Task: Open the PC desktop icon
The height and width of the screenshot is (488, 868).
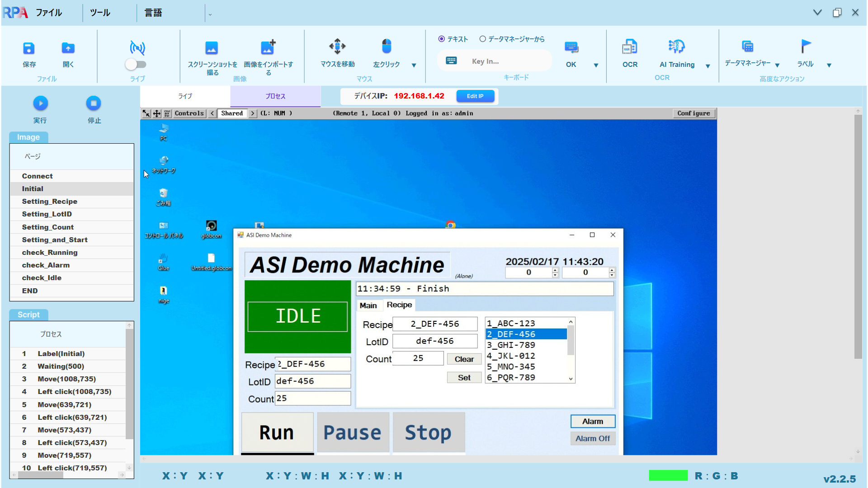Action: click(164, 132)
